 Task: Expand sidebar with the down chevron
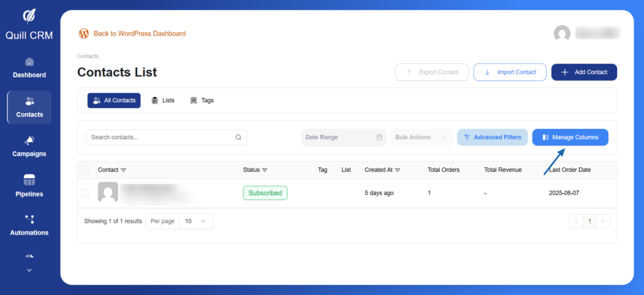pyautogui.click(x=29, y=270)
